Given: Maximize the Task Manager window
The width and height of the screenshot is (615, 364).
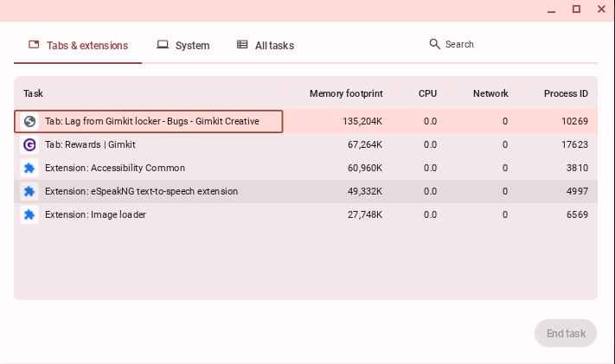Looking at the screenshot, I should (576, 9).
